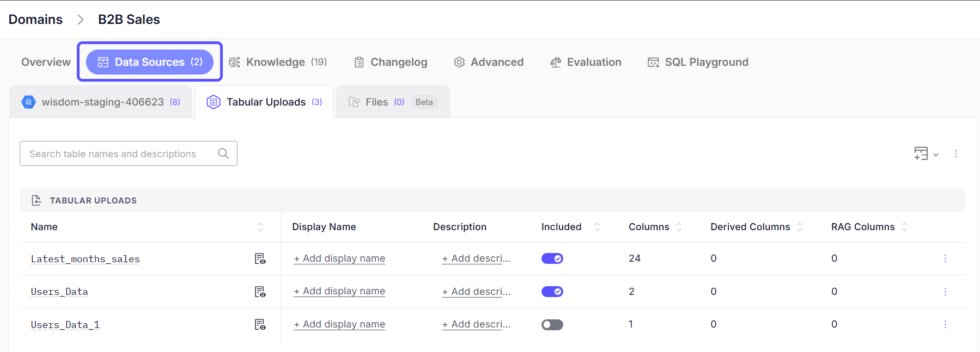Open the Knowledge tab
This screenshot has height=352, width=980.
click(278, 62)
